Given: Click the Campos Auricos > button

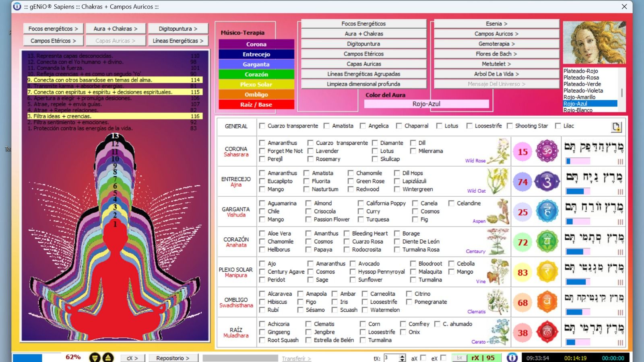Looking at the screenshot, I should pyautogui.click(x=497, y=34).
